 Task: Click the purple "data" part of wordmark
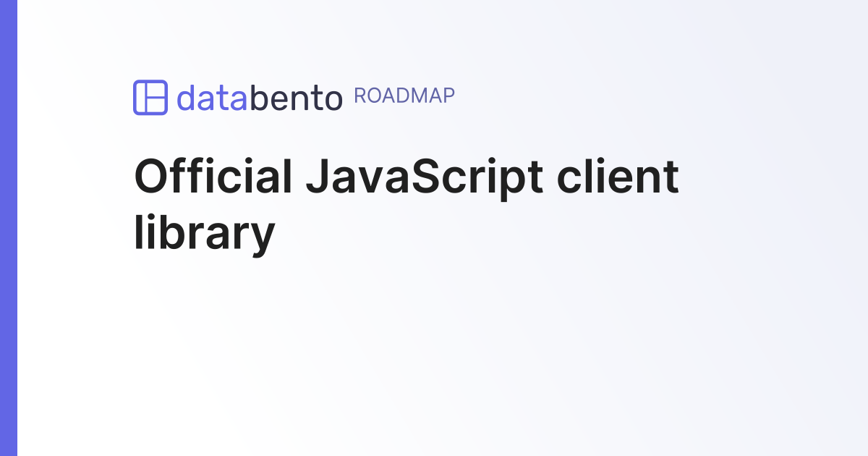213,98
